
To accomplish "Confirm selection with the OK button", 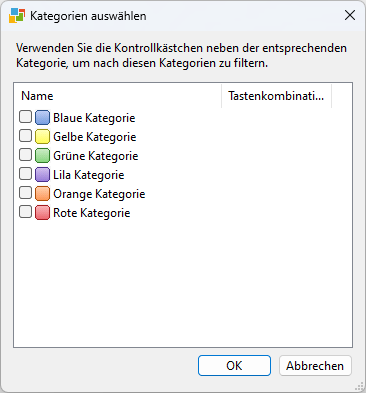I will (234, 366).
